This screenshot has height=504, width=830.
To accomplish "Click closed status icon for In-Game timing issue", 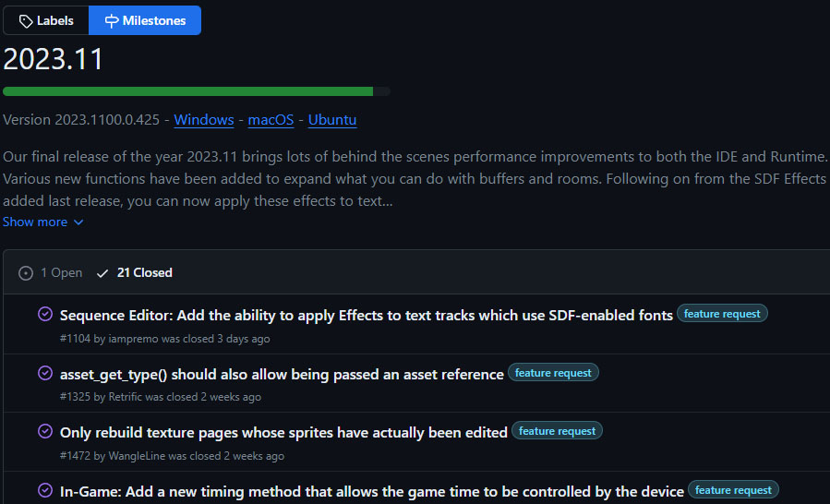I will (x=45, y=490).
